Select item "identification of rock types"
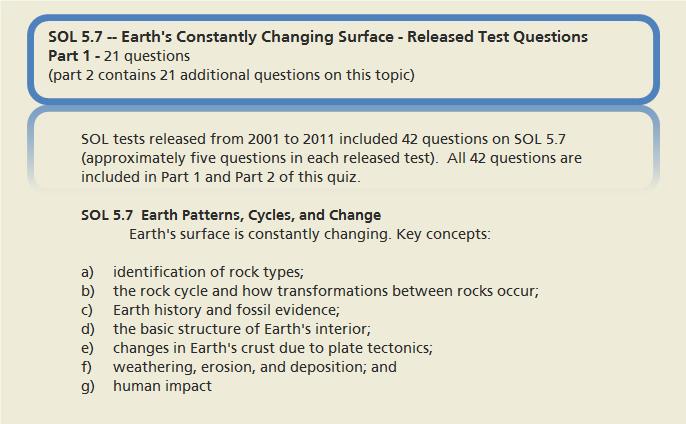 (208, 272)
